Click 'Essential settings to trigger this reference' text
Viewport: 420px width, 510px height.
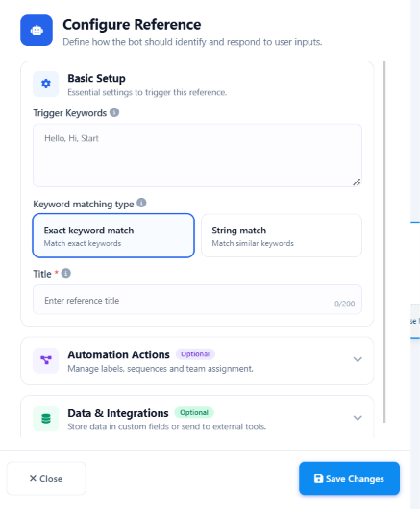(x=147, y=93)
